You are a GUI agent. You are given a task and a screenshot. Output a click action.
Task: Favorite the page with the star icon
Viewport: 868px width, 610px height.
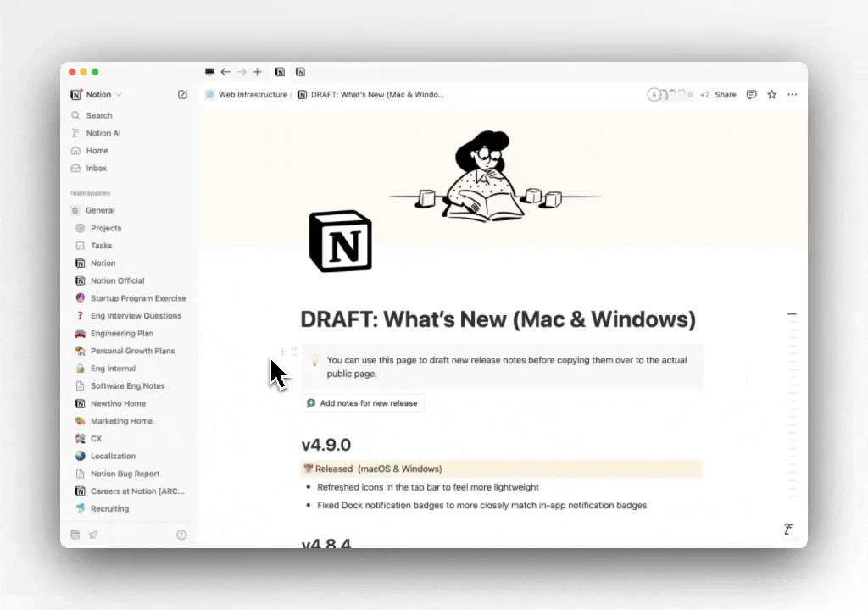tap(771, 95)
